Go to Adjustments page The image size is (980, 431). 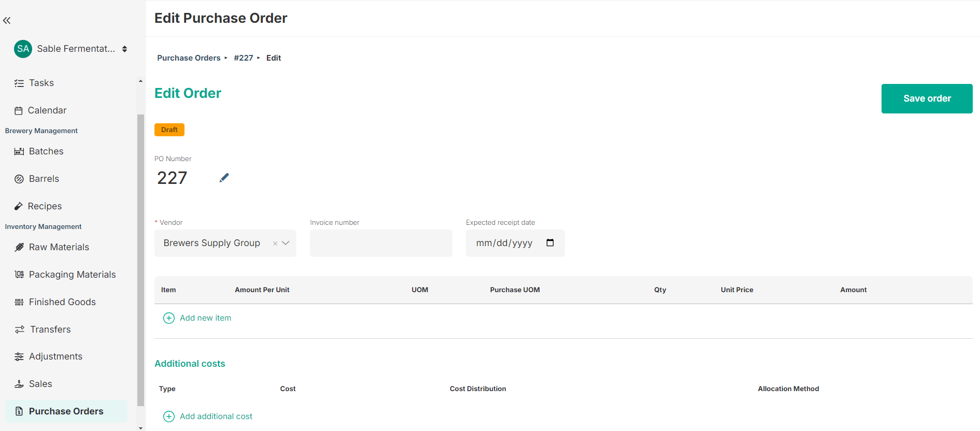pyautogui.click(x=55, y=356)
